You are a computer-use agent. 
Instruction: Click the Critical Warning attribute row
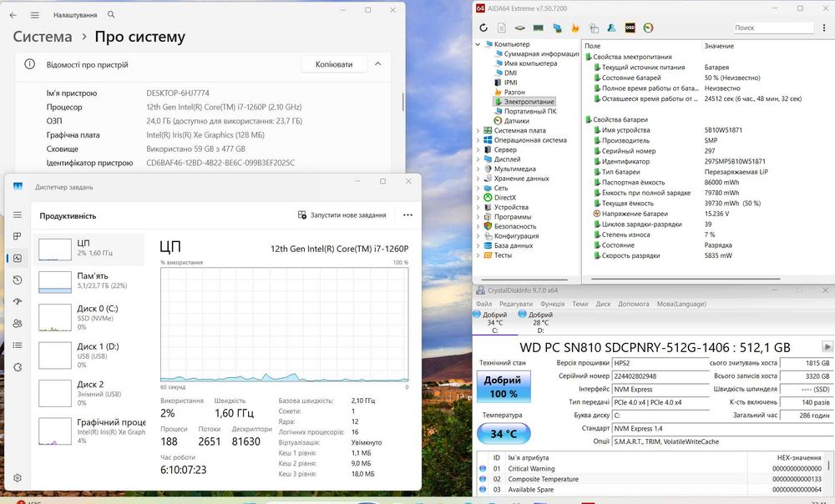tap(652, 468)
